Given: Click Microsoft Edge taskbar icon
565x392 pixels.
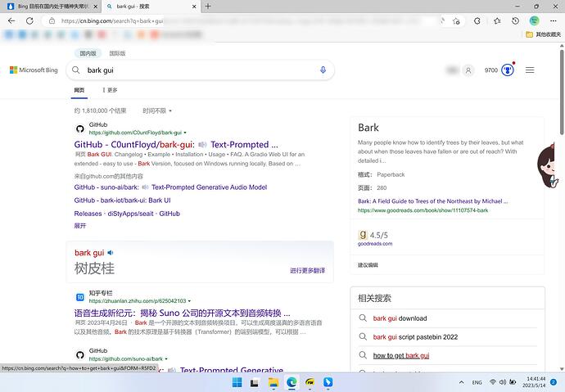Looking at the screenshot, I should pyautogui.click(x=292, y=382).
